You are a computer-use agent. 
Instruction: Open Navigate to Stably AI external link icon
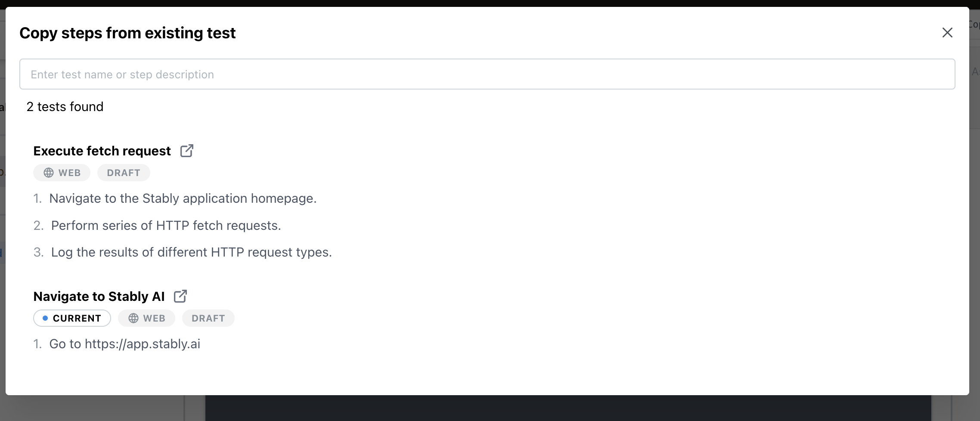(180, 296)
